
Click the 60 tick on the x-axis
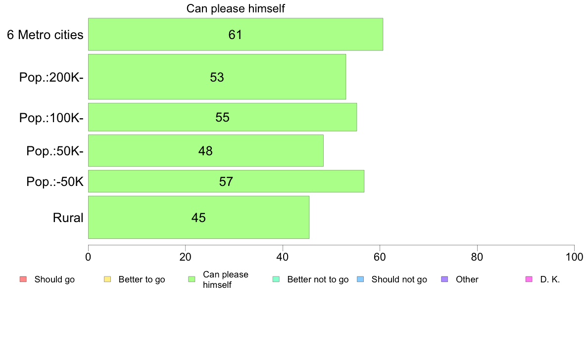[380, 257]
